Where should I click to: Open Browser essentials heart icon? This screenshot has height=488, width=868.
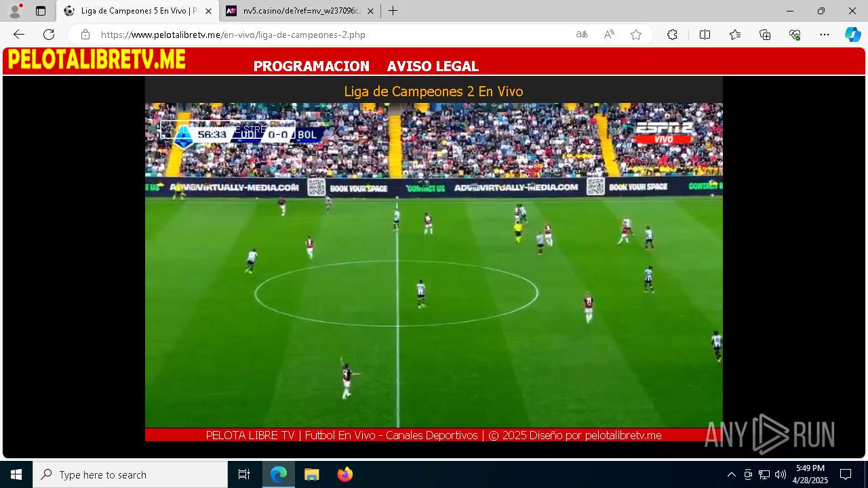[795, 35]
